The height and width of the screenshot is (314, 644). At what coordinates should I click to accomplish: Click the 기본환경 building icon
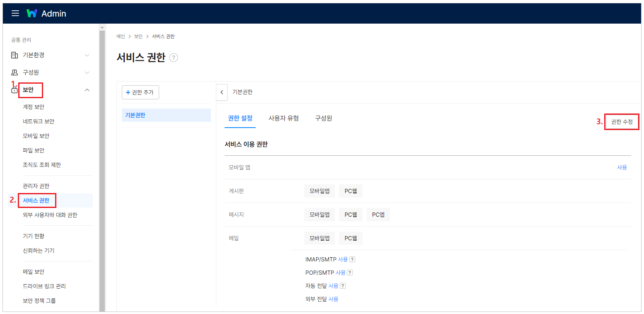(x=15, y=55)
